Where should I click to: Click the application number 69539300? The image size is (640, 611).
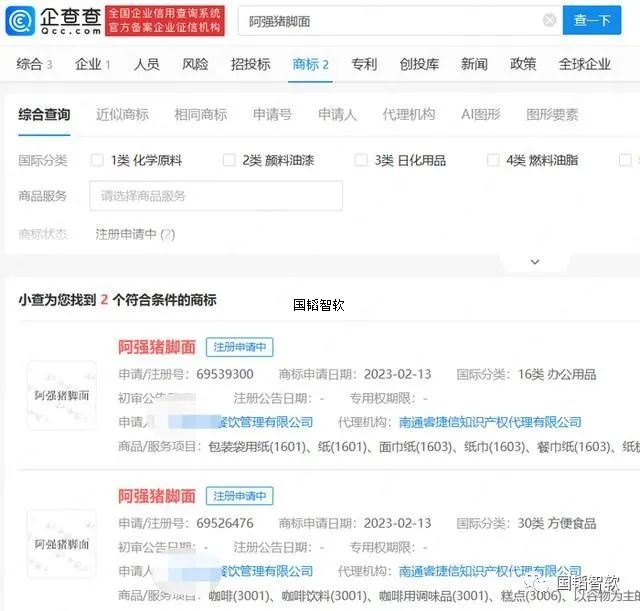(225, 374)
